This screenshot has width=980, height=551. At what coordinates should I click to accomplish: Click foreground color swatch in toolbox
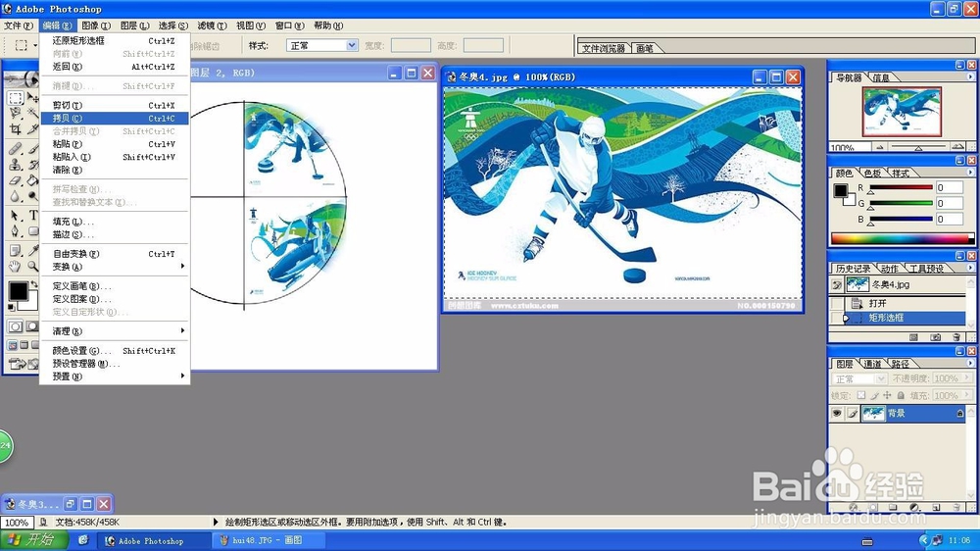(18, 290)
